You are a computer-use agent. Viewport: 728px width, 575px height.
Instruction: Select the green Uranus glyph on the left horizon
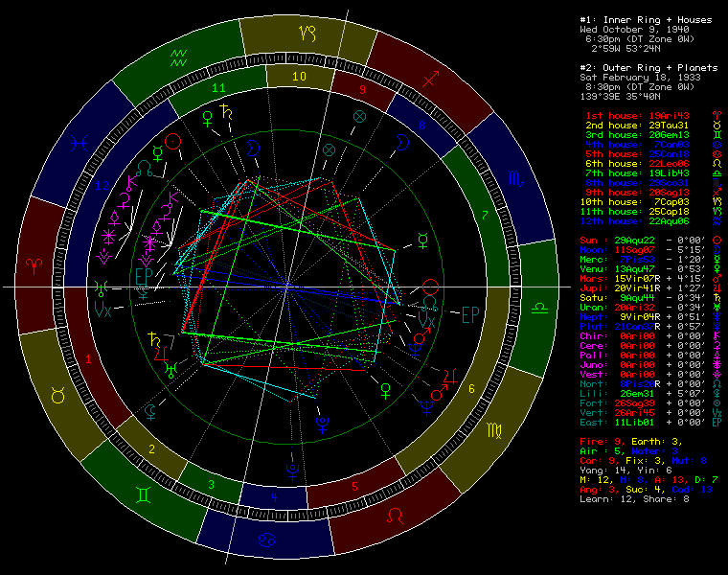101,288
